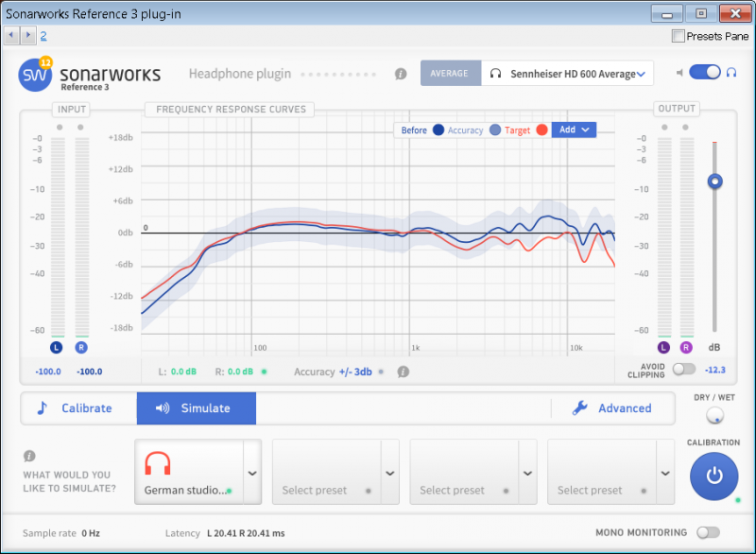Click info icon beside Headphone plugin title

point(401,74)
